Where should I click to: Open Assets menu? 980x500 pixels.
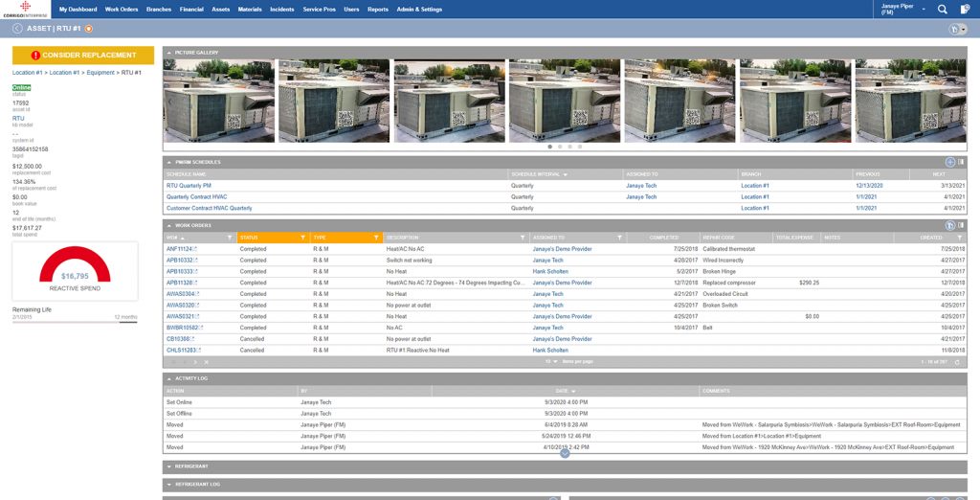point(221,10)
